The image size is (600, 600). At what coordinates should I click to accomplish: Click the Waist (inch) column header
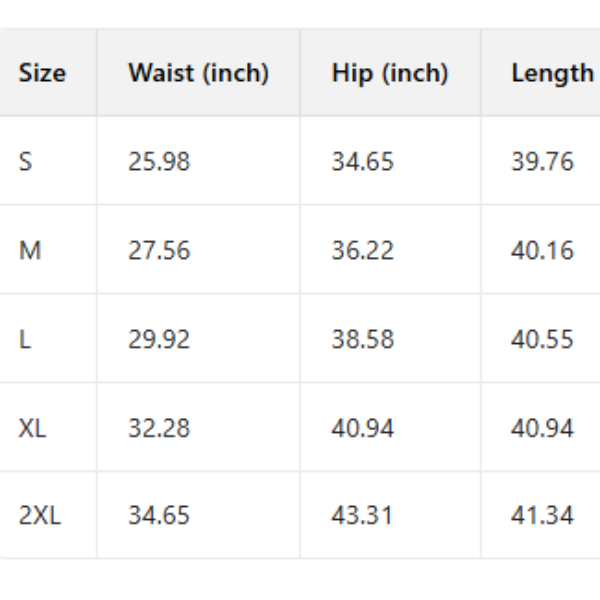[x=198, y=73]
